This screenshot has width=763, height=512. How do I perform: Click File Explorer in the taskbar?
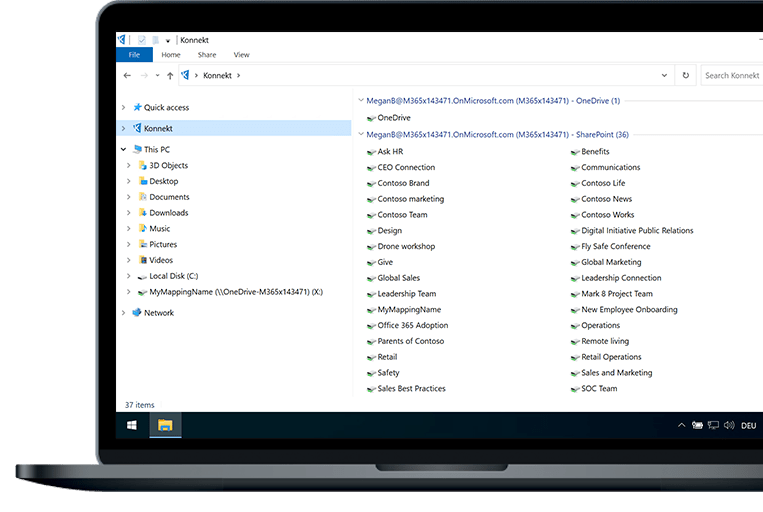point(165,425)
